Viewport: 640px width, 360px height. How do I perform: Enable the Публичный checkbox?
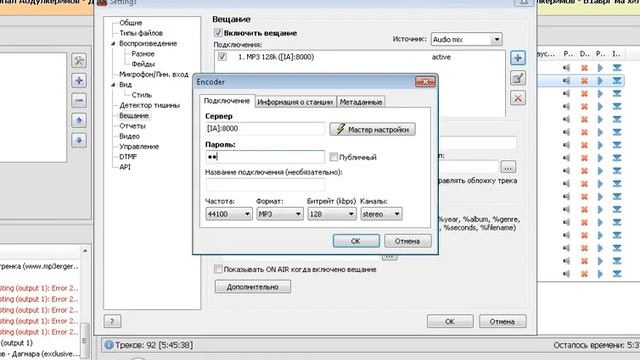333,157
